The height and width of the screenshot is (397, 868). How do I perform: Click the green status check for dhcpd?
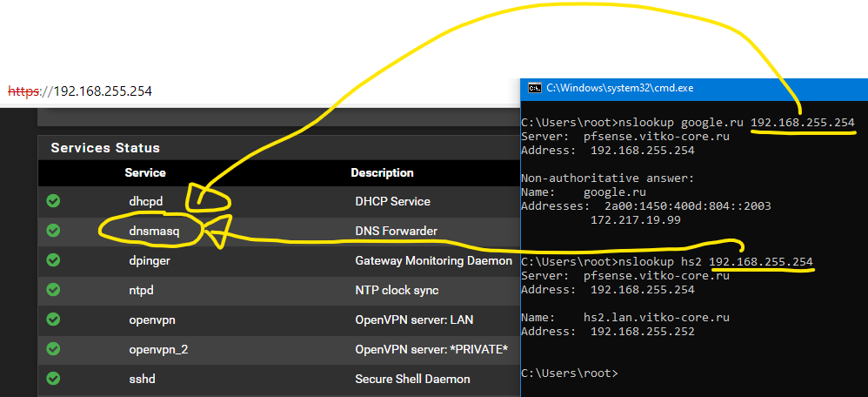pyautogui.click(x=53, y=201)
